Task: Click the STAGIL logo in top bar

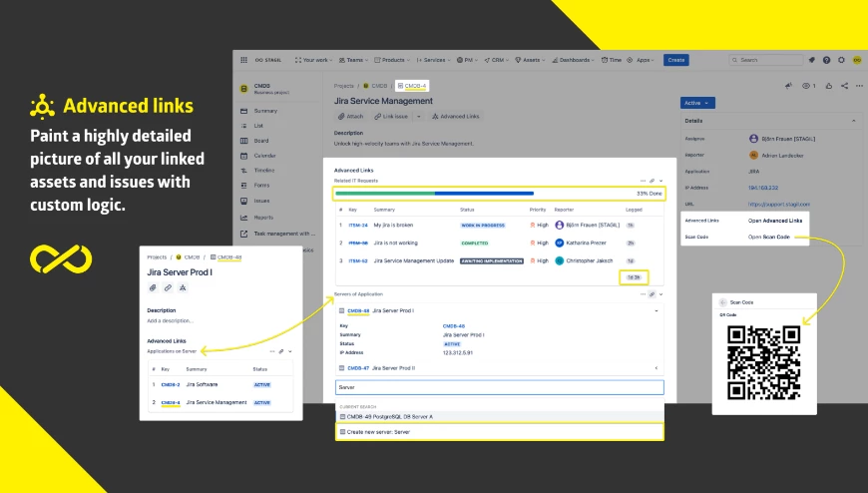Action: tap(268, 60)
